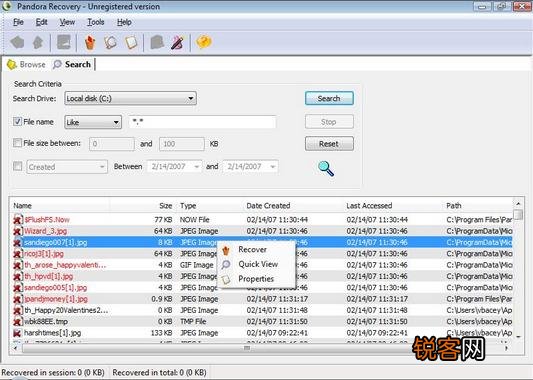Click 133 KB size of harshtimes[1].jpg
Screen dimensions: 533x380
(x=161, y=333)
